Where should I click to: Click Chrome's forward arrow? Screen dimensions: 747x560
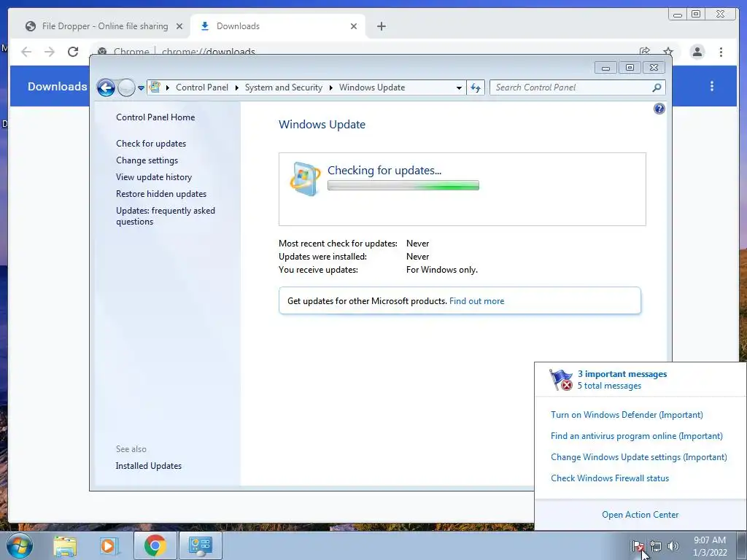50,52
